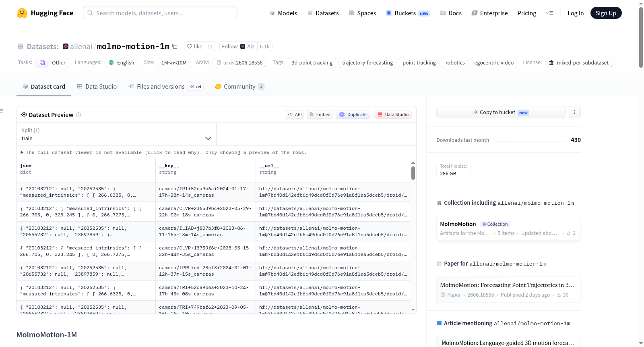This screenshot has width=644, height=347.
Task: Click the Duplicate button
Action: [x=353, y=114]
